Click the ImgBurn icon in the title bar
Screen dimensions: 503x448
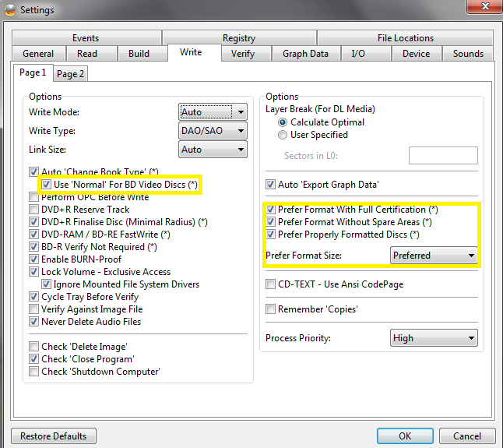point(10,10)
